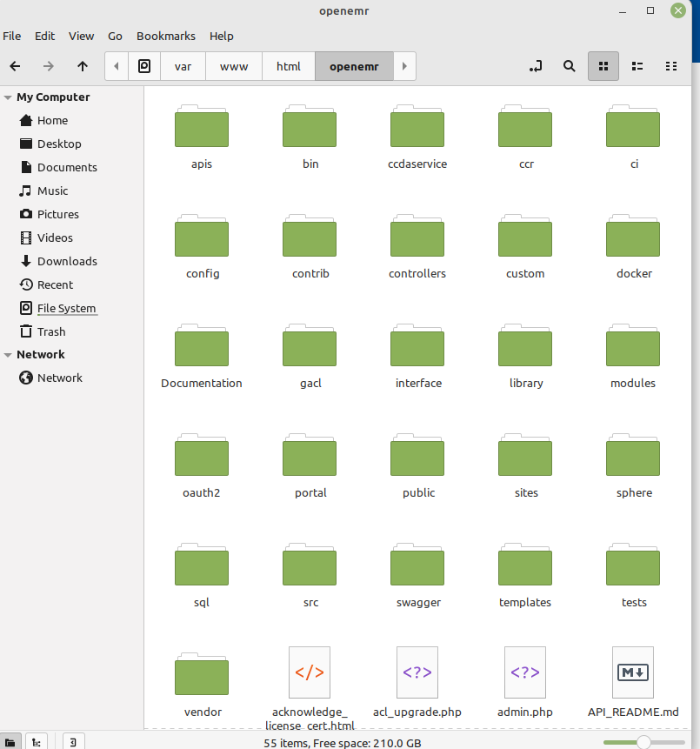Select the bin folder

310,137
